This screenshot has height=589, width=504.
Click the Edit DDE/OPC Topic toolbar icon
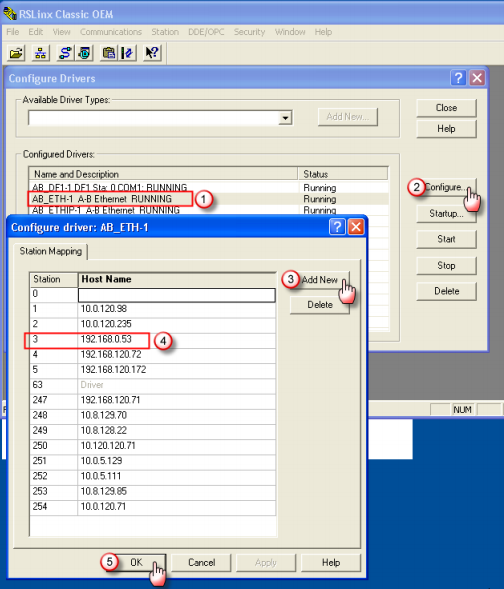128,53
